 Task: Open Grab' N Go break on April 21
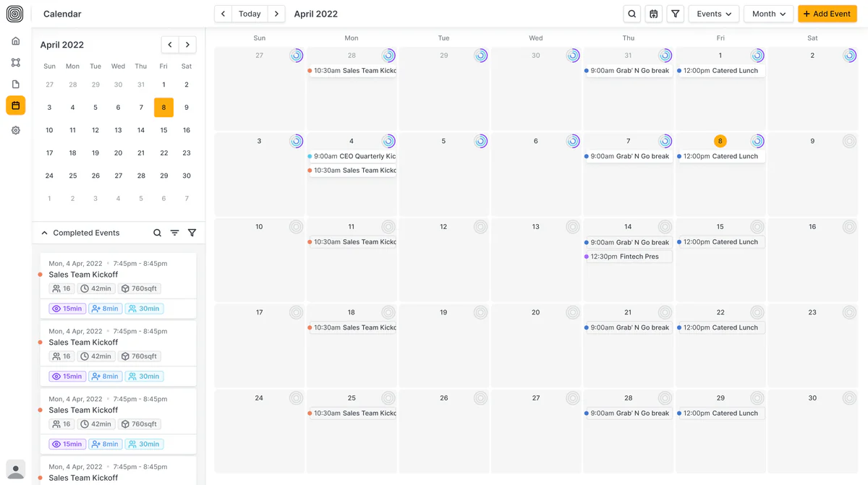pyautogui.click(x=628, y=327)
